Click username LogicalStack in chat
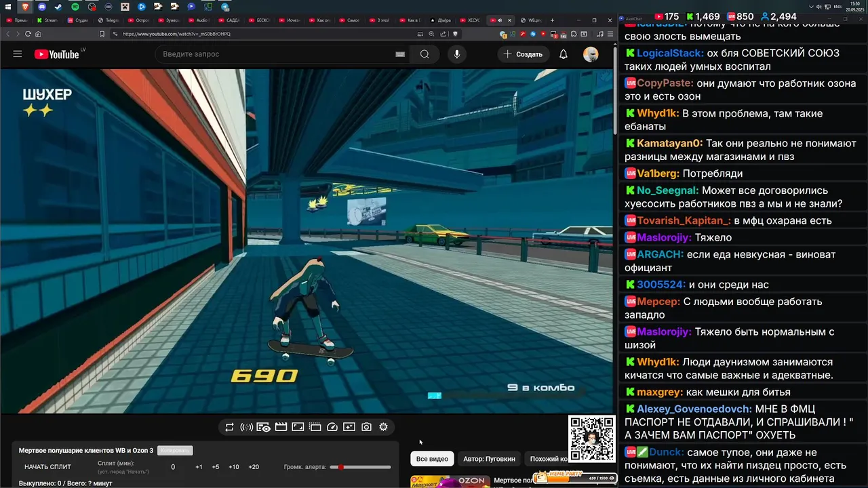 670,53
